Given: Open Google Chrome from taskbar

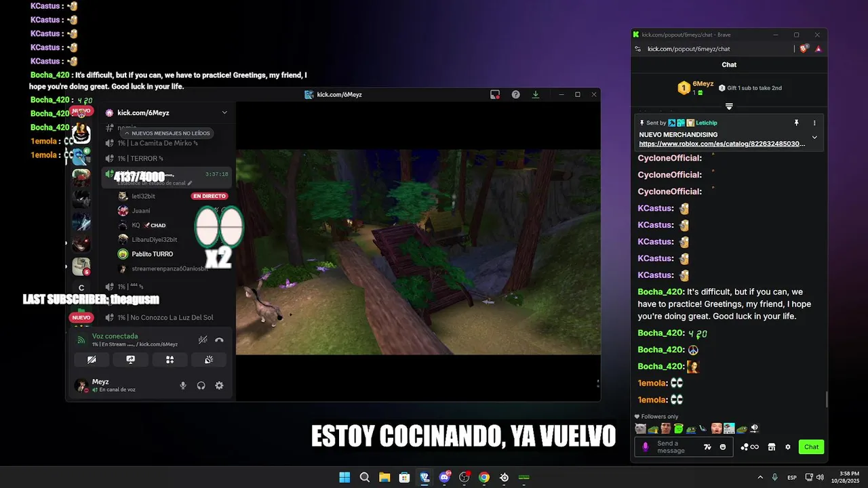Looking at the screenshot, I should coord(484,477).
